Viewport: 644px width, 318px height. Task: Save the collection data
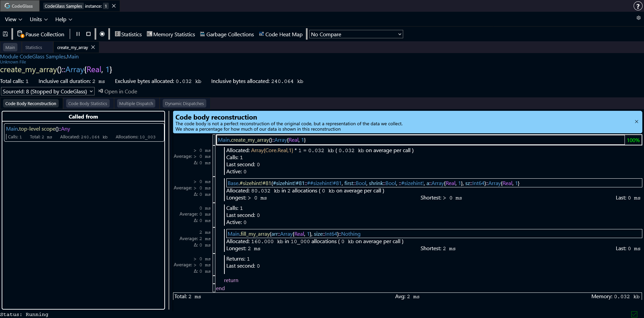point(5,34)
